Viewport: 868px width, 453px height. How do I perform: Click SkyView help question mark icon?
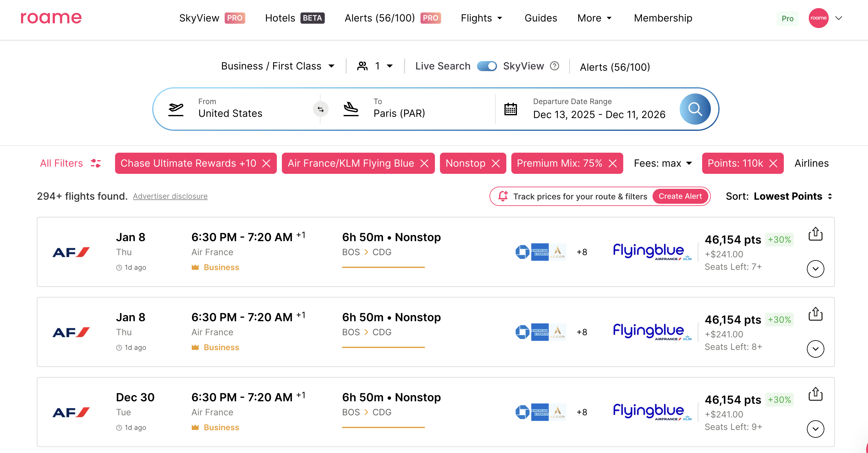pos(554,66)
